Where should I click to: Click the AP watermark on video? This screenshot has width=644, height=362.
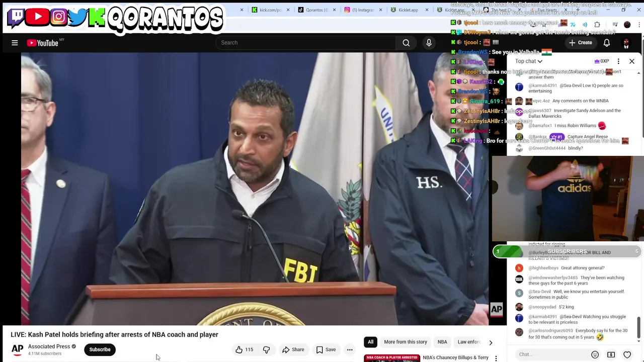tap(496, 310)
